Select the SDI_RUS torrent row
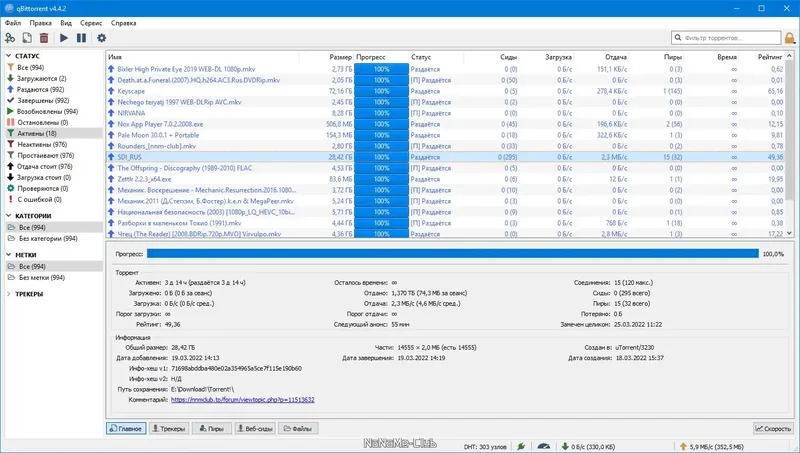 445,157
